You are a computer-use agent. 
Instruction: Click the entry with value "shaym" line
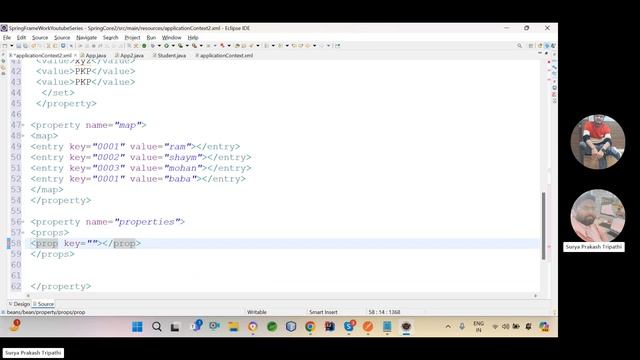tap(141, 158)
